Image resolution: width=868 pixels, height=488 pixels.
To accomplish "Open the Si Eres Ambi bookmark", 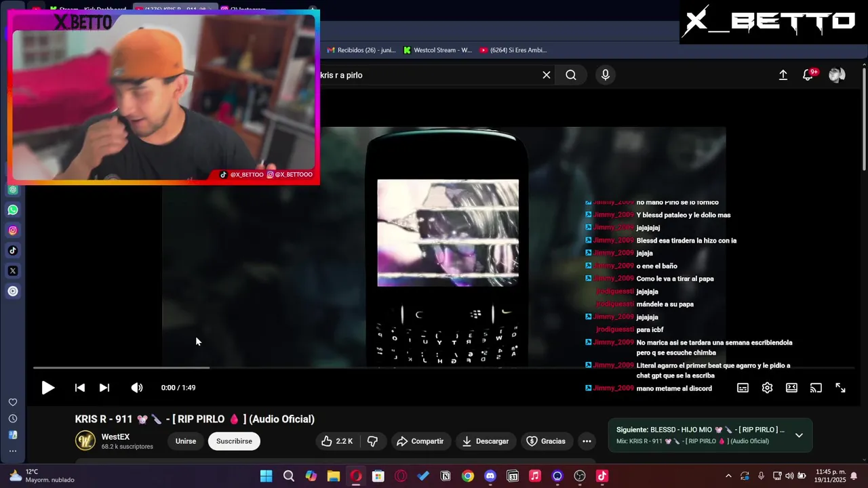I will pos(513,50).
